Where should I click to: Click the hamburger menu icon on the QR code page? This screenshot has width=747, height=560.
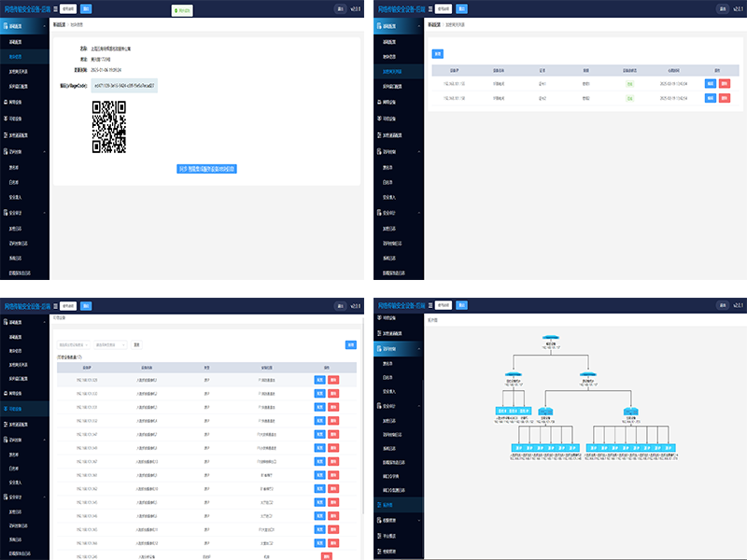pos(54,9)
